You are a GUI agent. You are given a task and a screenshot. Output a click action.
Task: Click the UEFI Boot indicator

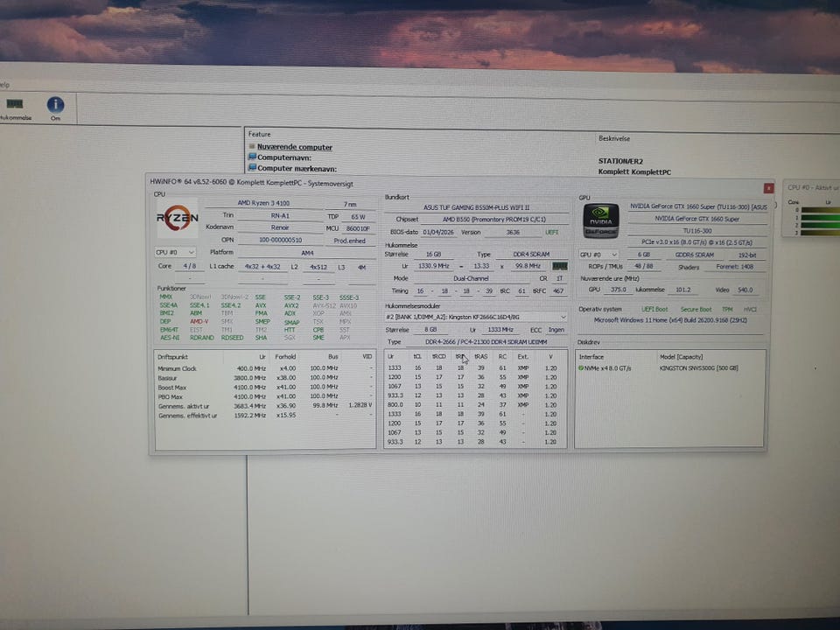coord(654,310)
